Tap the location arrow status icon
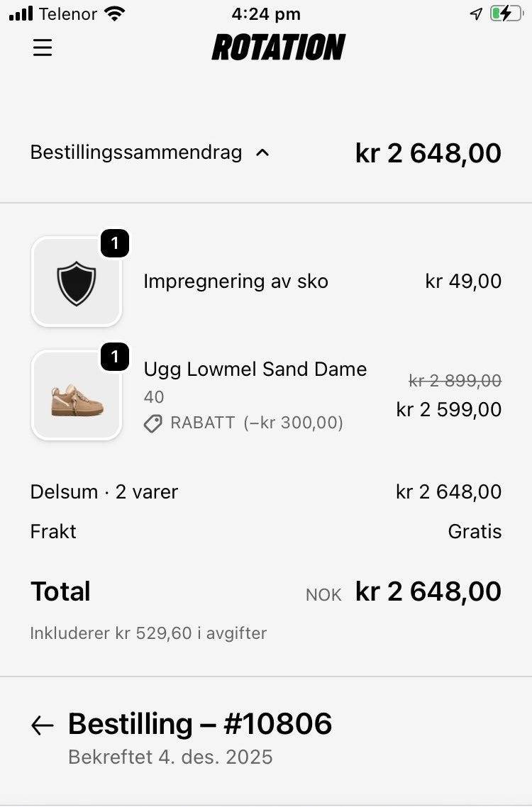Viewport: 532px width, 807px height. coord(476,14)
